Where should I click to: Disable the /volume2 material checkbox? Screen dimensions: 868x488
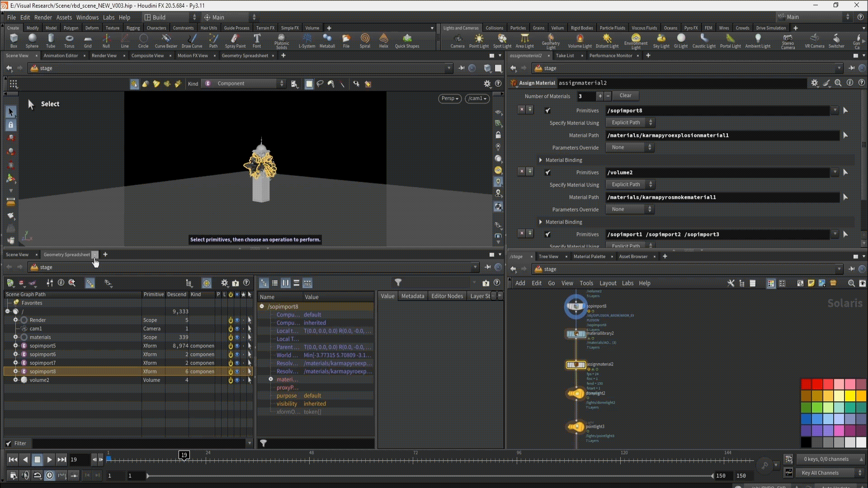547,173
